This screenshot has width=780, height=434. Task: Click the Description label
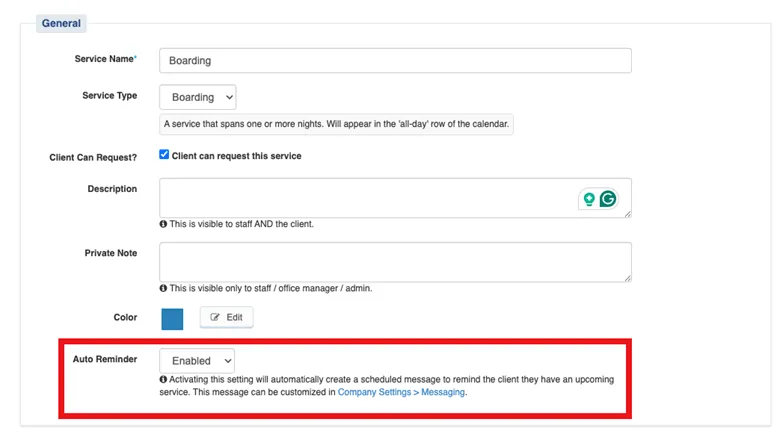(x=112, y=189)
